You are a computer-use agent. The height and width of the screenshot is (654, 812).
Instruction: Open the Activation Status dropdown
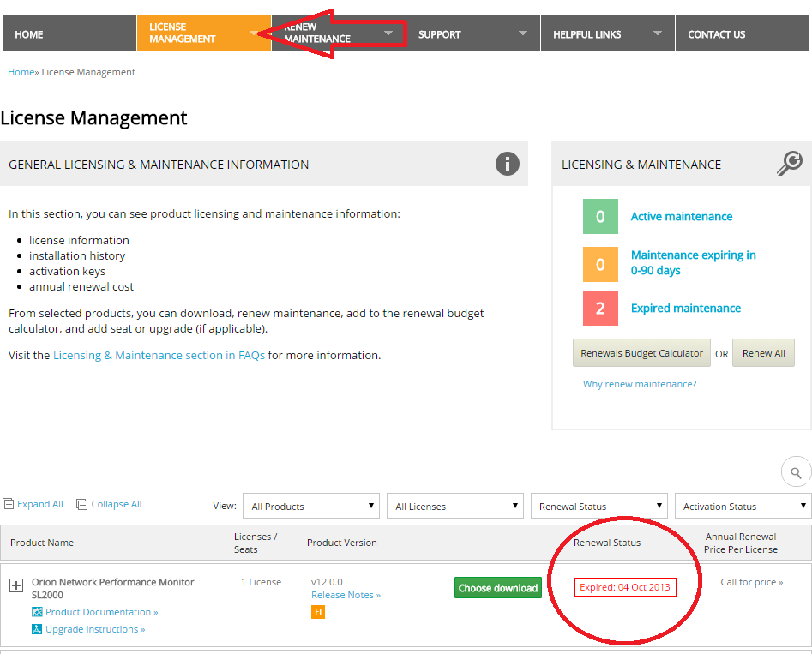tap(742, 505)
